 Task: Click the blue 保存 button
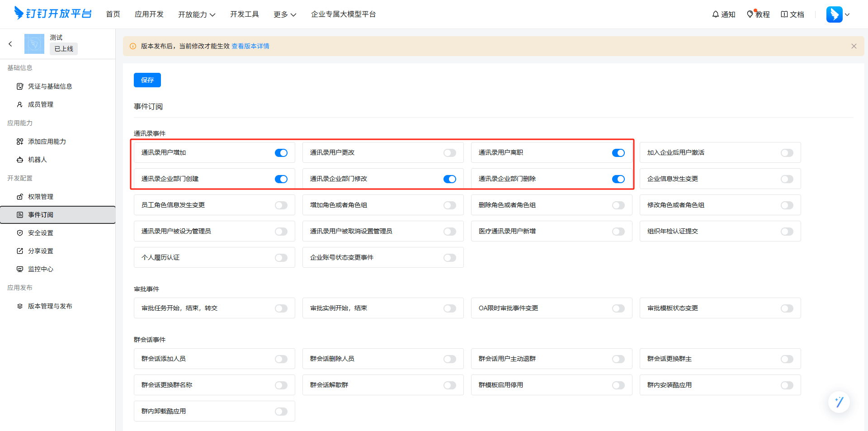coord(147,80)
